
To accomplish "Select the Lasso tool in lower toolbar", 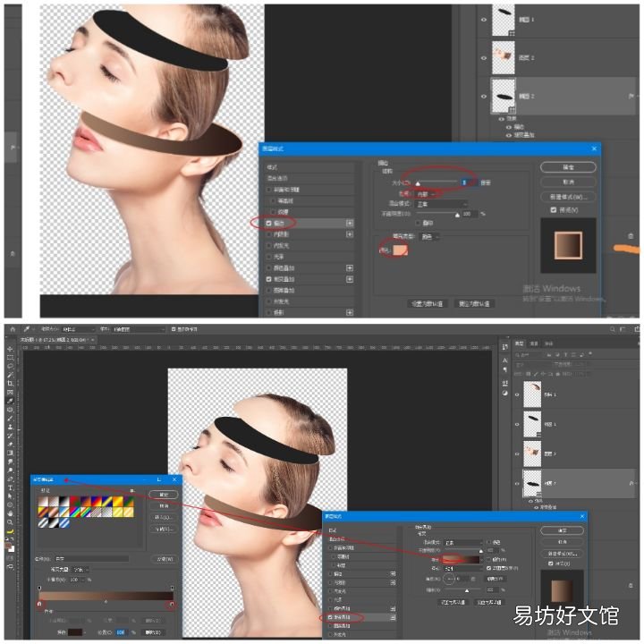I will 10,366.
